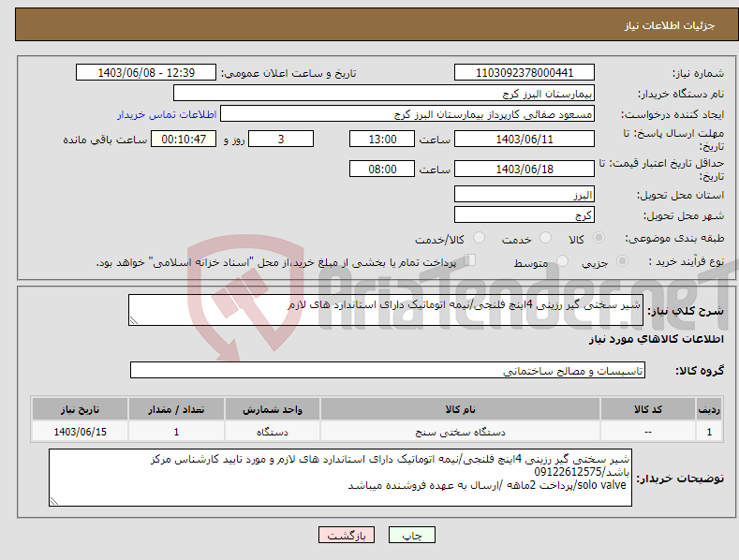
Task: Click the بازگشت (back) button
Action: [x=347, y=535]
